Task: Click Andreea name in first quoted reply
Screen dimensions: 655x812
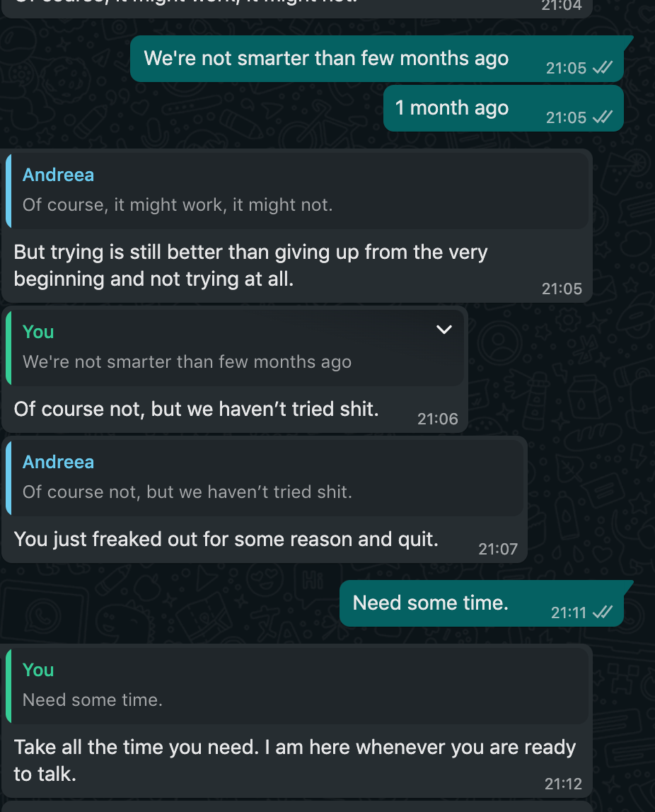Action: point(59,175)
